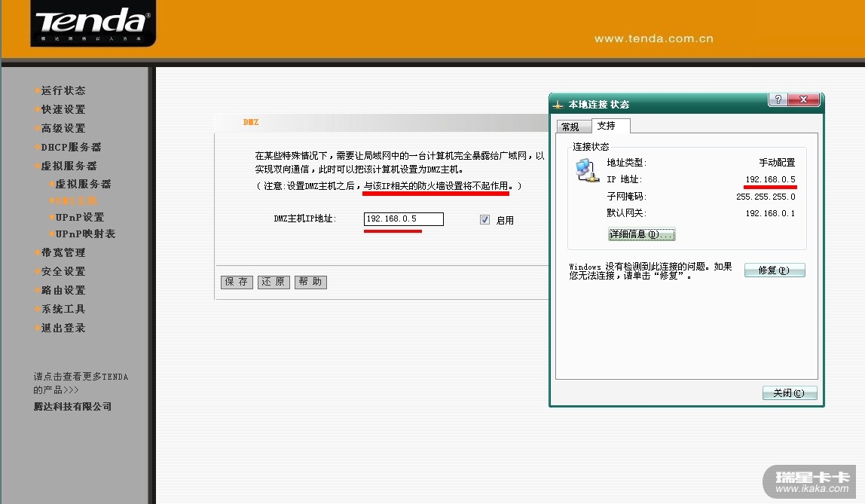Open UPnP映射表 sub-item
The image size is (865, 504).
[x=85, y=234]
